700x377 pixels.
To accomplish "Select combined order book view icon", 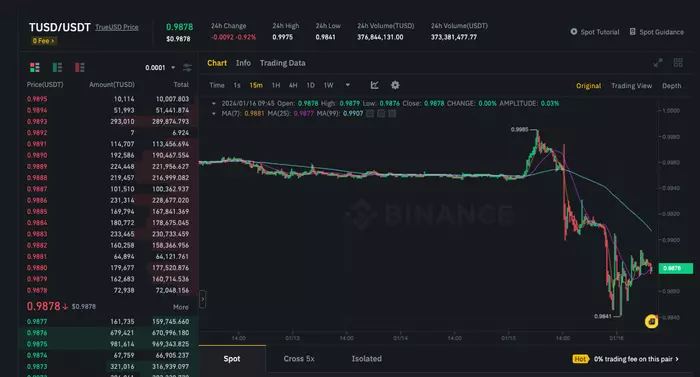I will (x=35, y=67).
